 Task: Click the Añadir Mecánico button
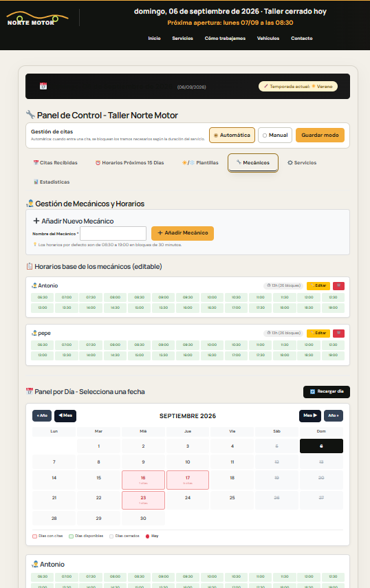coord(182,233)
